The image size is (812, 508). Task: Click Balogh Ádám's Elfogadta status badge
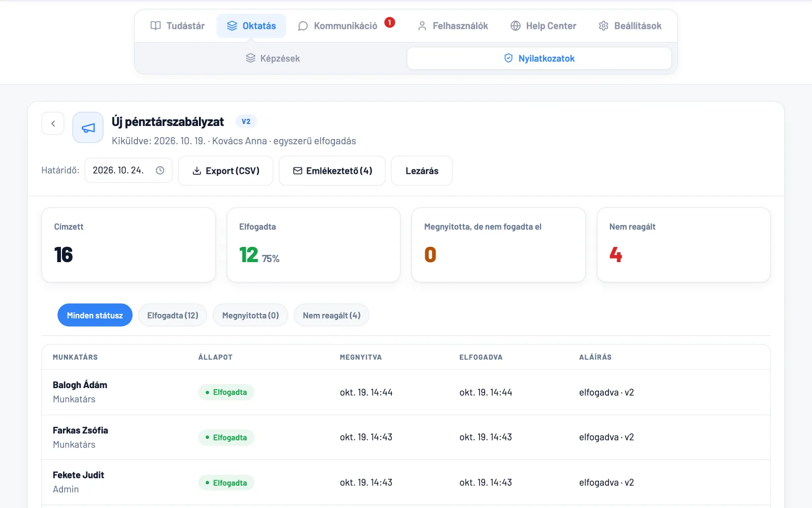(x=226, y=392)
